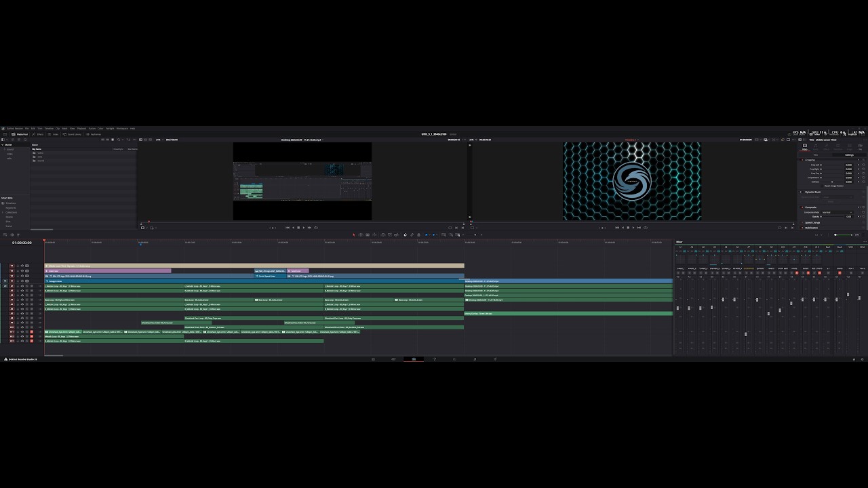Play the source viewer clip forward
The image size is (868, 488).
coord(304,228)
